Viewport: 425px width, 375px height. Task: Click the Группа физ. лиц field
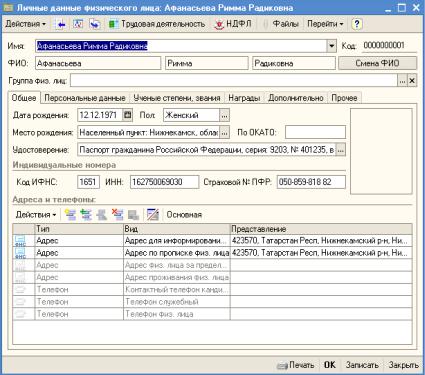click(x=234, y=81)
